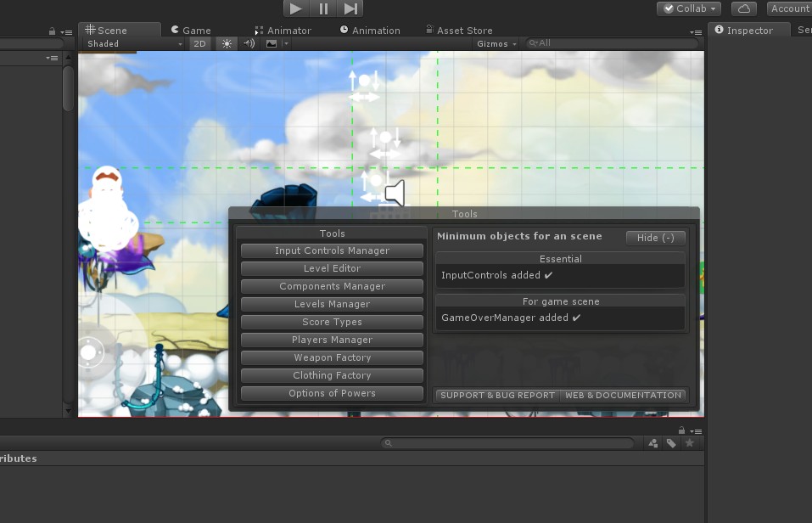Open the Project panel options menu

[x=696, y=431]
